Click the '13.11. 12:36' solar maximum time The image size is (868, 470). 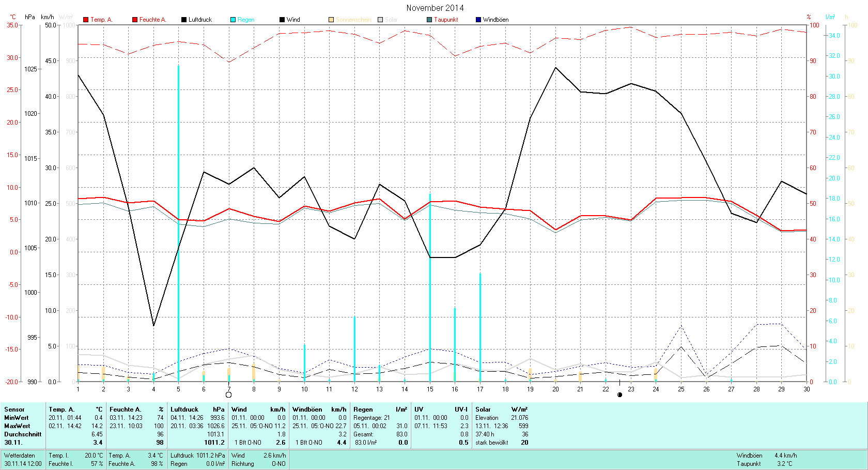[x=492, y=426]
